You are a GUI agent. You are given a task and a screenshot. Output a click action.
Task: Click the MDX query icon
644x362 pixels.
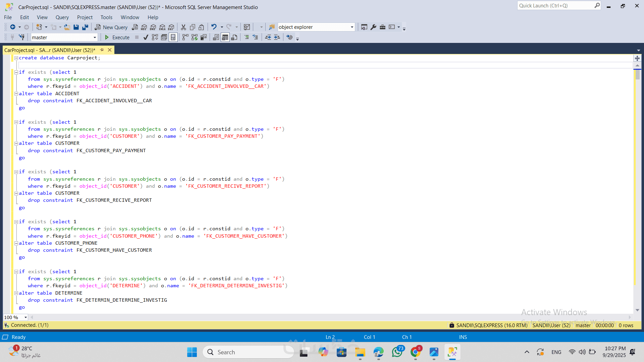(x=144, y=27)
